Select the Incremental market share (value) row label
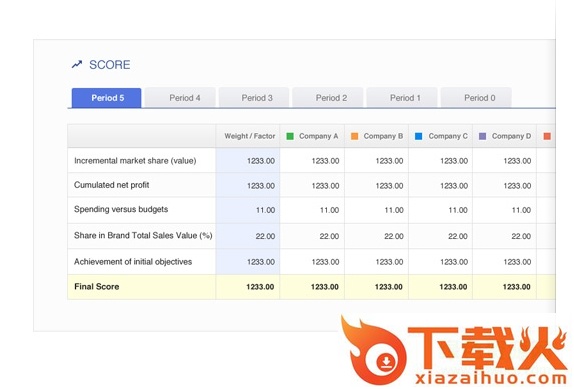The height and width of the screenshot is (389, 574). 135,161
